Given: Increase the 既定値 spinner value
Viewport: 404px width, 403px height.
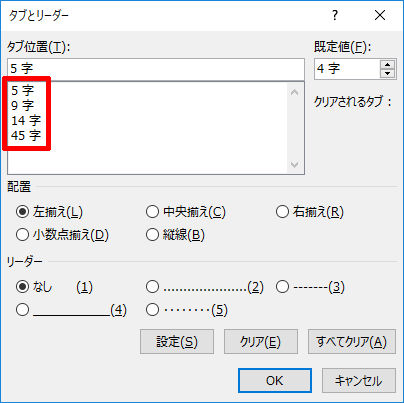Looking at the screenshot, I should coord(387,65).
